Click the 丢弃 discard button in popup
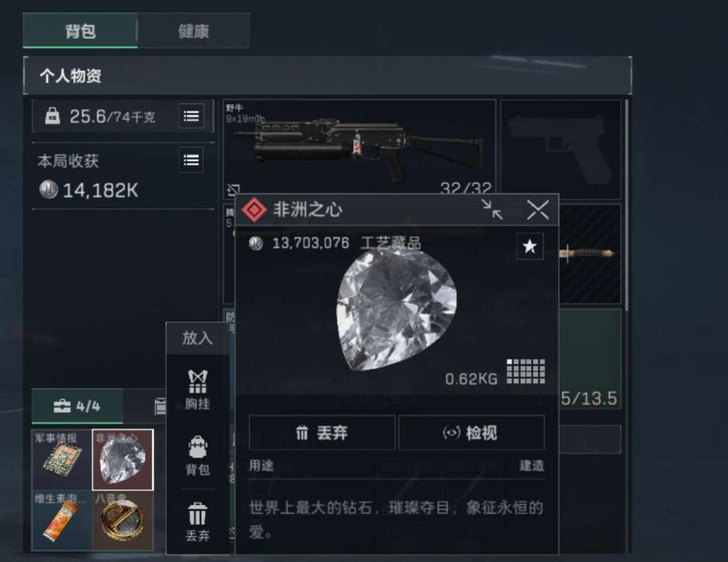This screenshot has width=728, height=562. tap(322, 433)
